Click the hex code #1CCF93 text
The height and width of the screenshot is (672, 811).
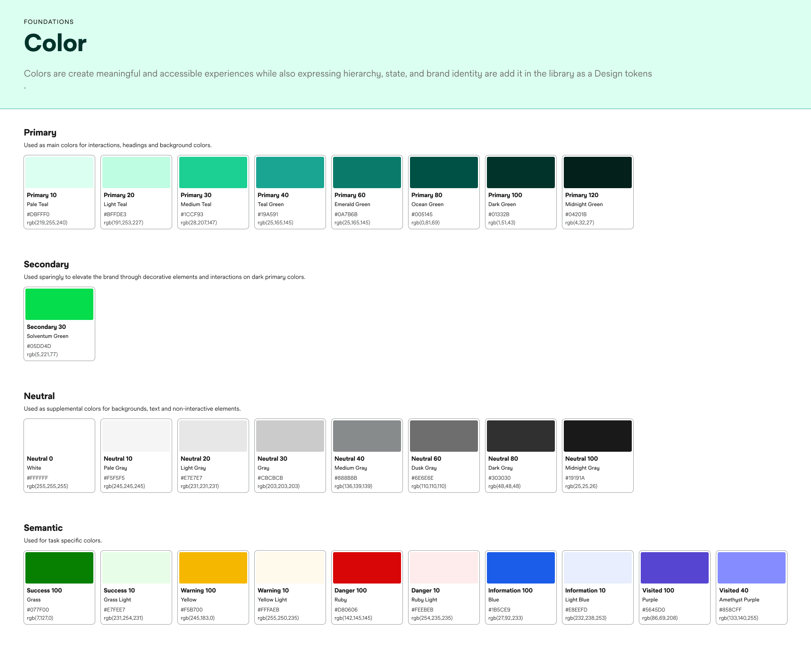[x=192, y=214]
